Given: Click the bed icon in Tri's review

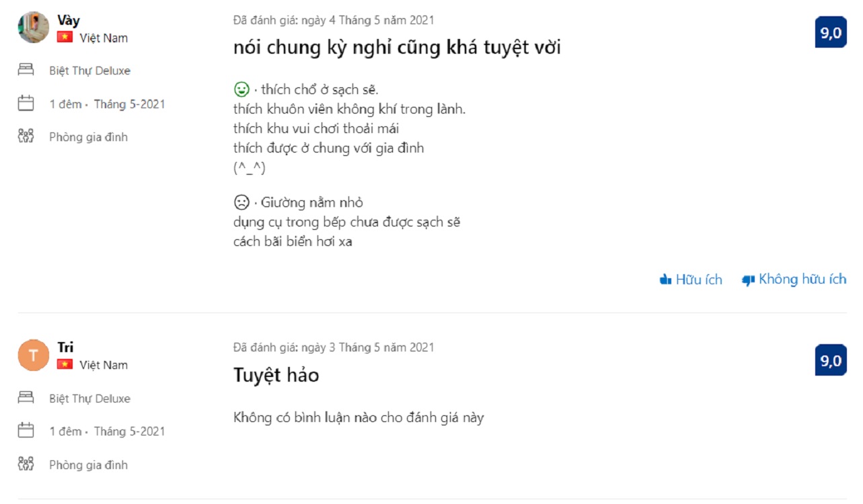Looking at the screenshot, I should 26,398.
